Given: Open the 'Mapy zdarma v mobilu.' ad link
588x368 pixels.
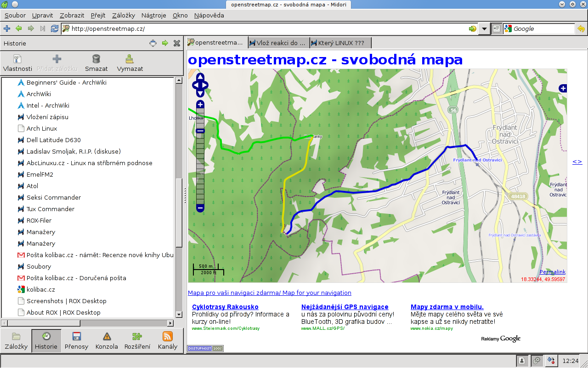Looking at the screenshot, I should [447, 307].
